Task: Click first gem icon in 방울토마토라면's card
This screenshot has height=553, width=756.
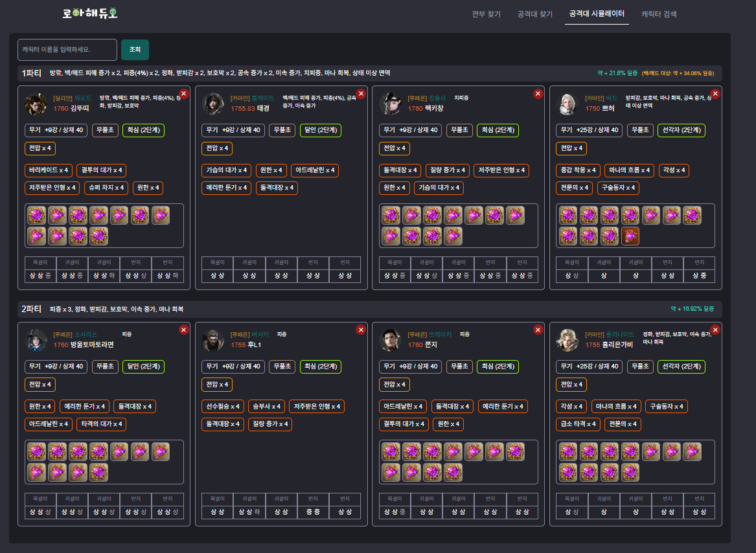Action: pyautogui.click(x=36, y=451)
